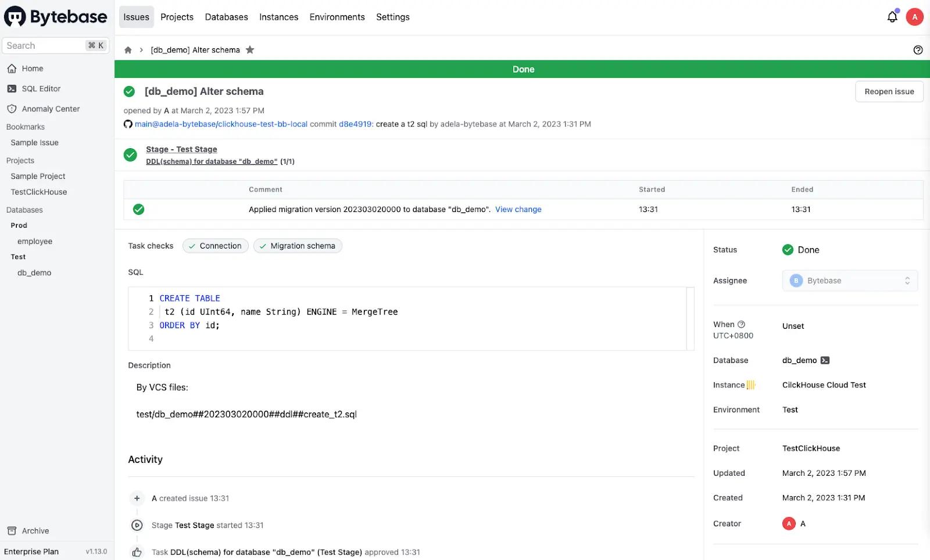The height and width of the screenshot is (560, 930).
Task: Click the Connection task check badge
Action: point(216,246)
